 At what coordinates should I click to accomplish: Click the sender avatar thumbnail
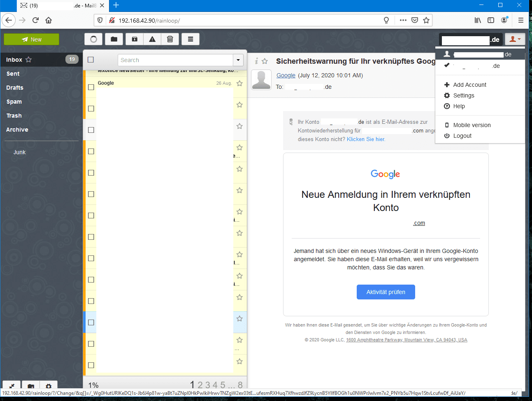261,79
